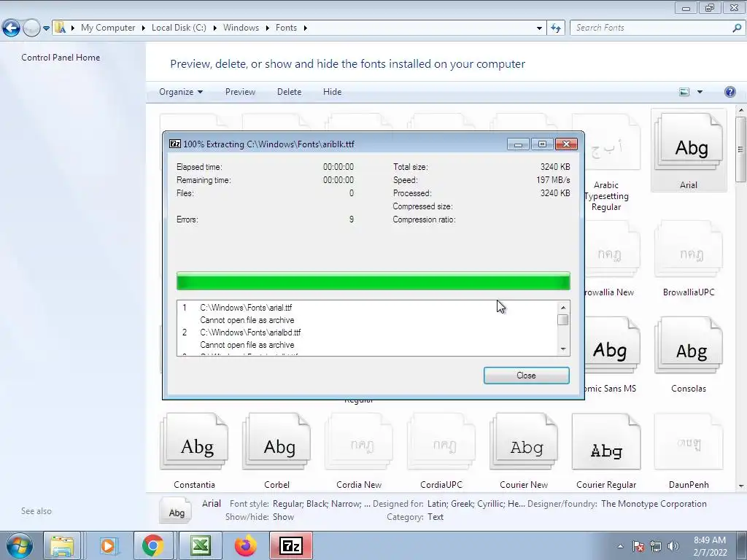The width and height of the screenshot is (747, 560).
Task: Click in the Search Fonts field
Action: 651,28
